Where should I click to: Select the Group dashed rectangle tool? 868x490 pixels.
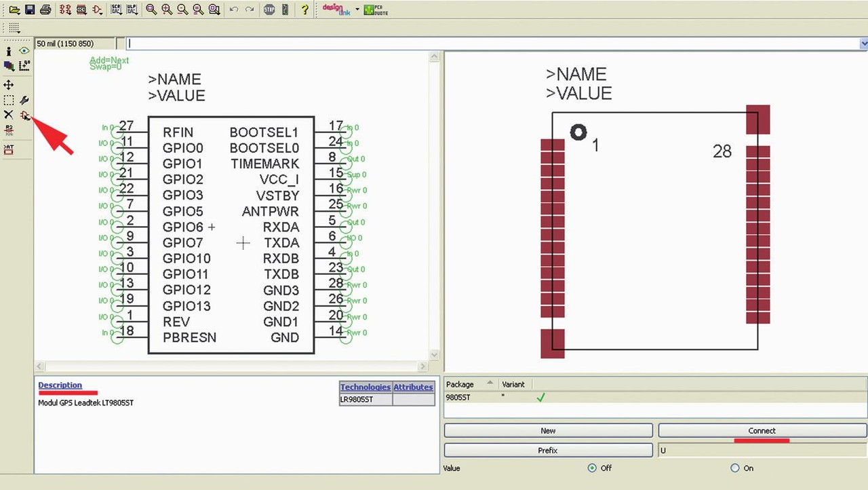tap(8, 100)
